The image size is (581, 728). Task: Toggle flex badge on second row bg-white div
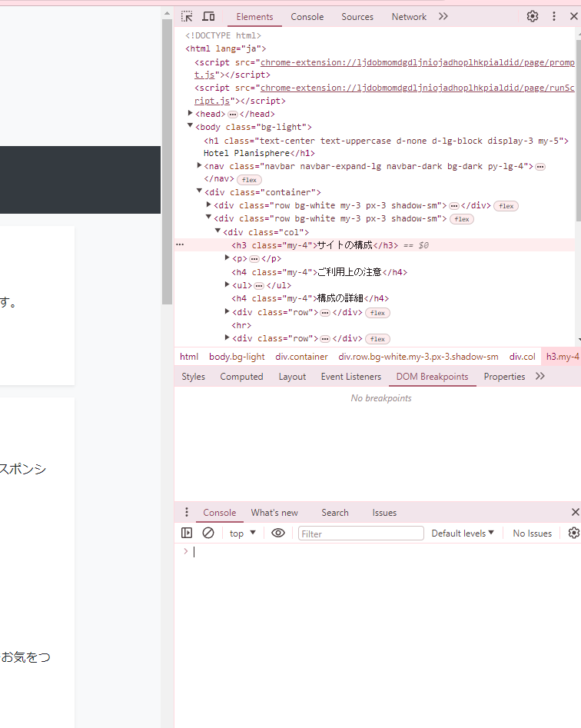click(x=461, y=219)
